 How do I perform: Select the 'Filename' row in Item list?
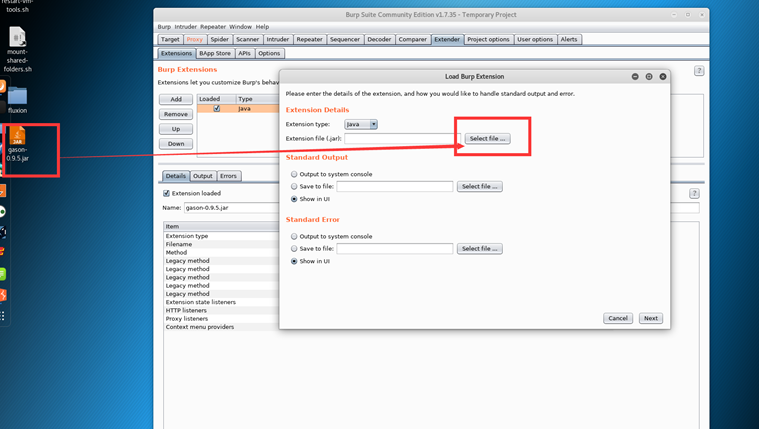tap(222, 244)
